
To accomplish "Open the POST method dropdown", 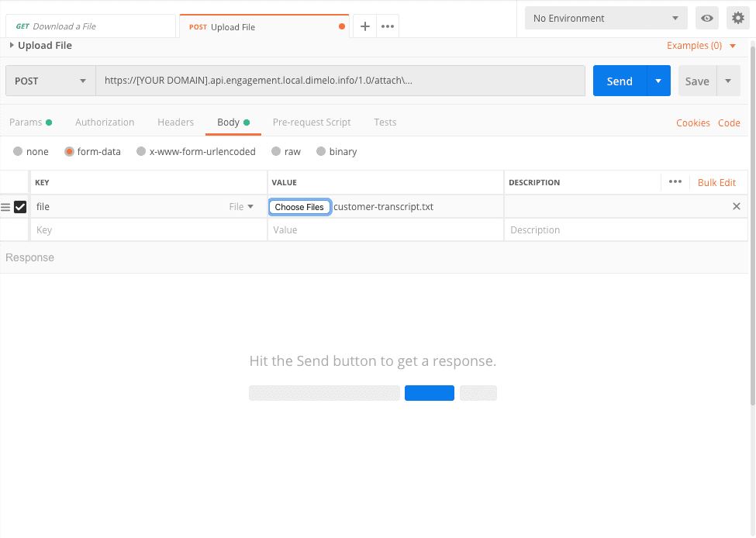I will click(x=50, y=81).
